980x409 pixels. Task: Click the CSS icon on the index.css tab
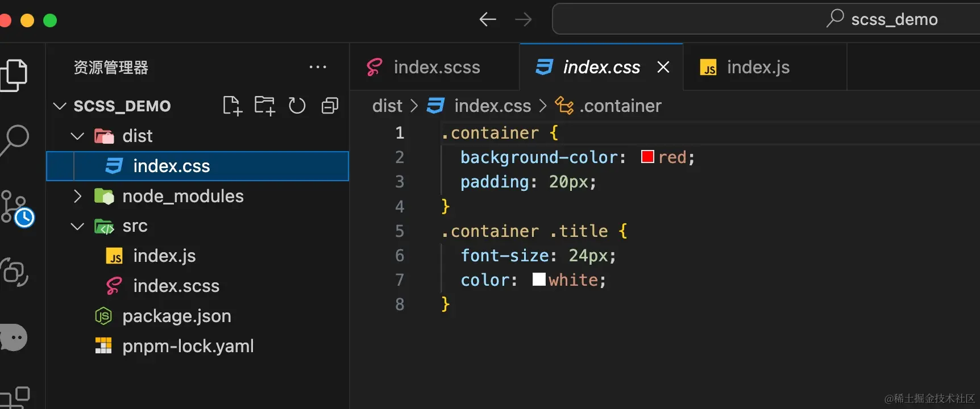[544, 67]
